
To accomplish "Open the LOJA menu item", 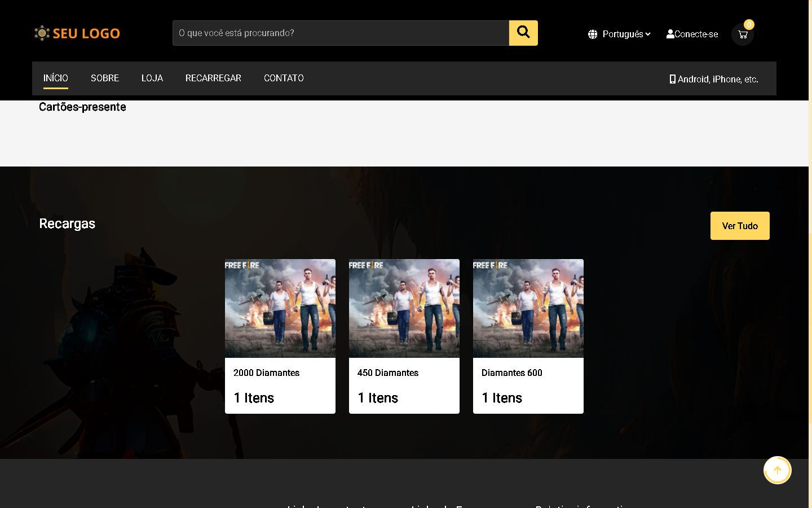I will point(152,78).
